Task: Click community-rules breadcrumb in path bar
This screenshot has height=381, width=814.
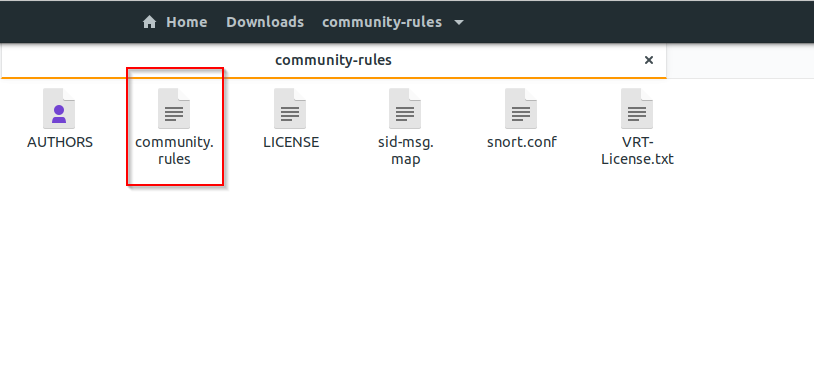Action: (382, 22)
